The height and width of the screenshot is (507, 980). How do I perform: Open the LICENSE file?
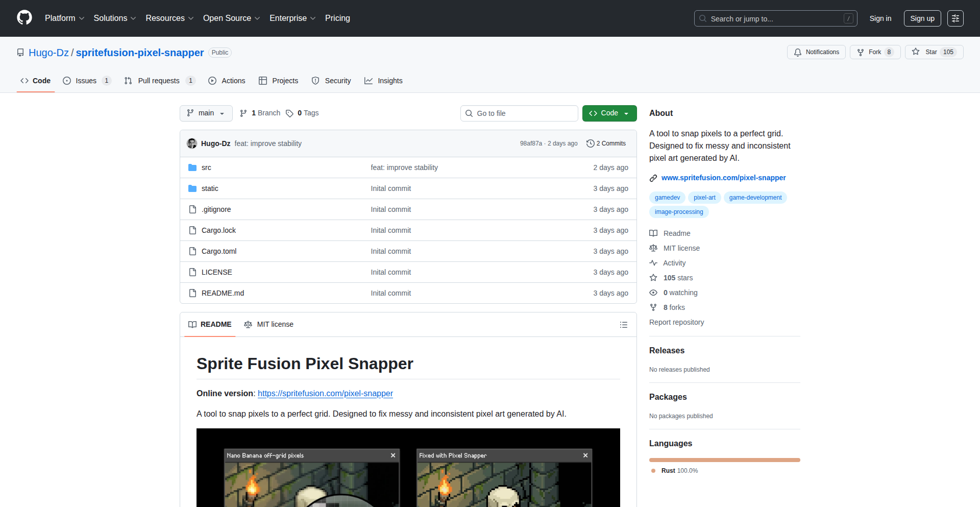[x=216, y=272]
